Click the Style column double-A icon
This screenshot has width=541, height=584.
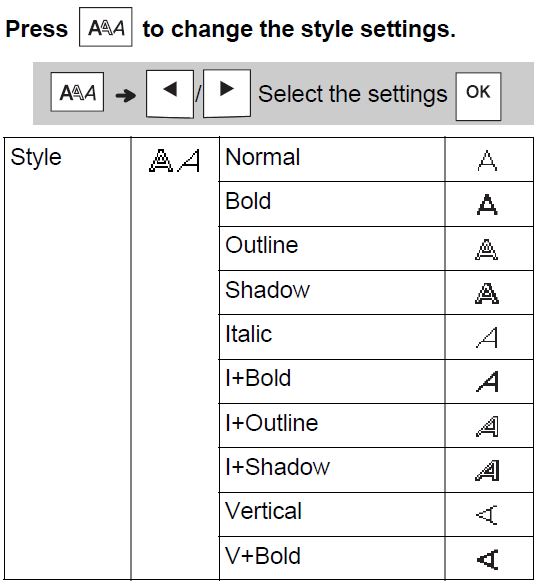pos(175,161)
